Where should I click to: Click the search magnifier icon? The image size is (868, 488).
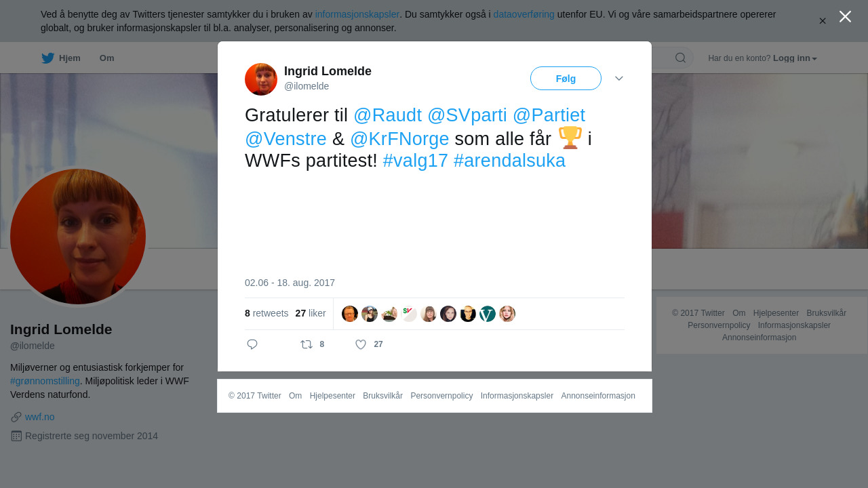(x=680, y=58)
